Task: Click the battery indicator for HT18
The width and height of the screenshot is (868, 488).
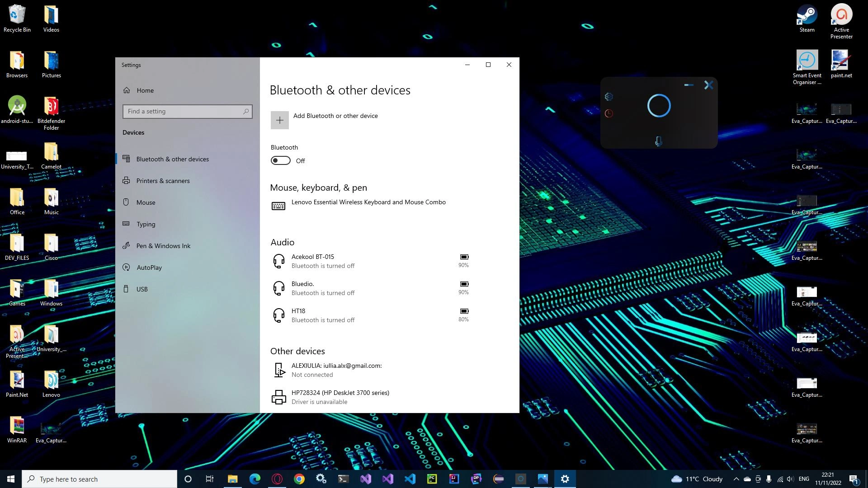Action: [x=464, y=311]
